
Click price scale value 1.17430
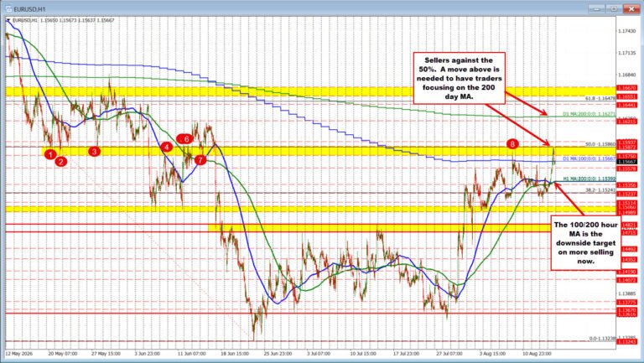[628, 31]
